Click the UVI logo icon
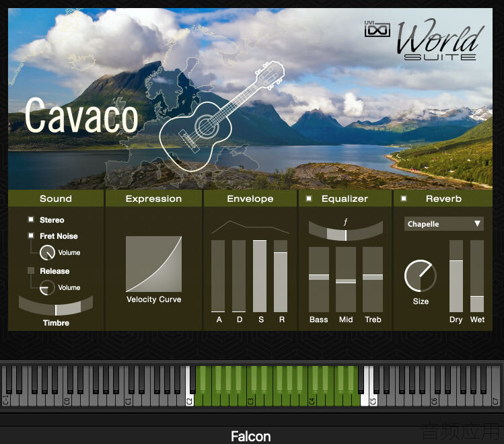 coord(377,29)
